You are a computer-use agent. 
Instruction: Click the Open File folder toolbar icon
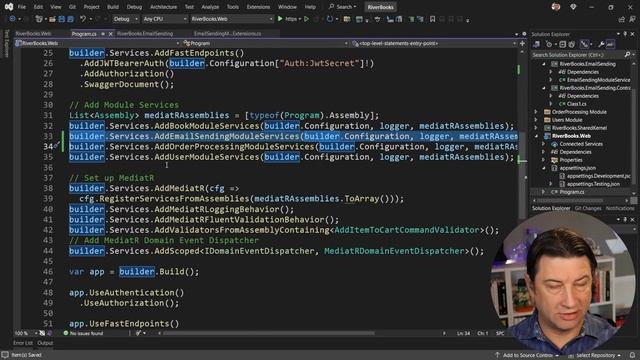pos(52,19)
